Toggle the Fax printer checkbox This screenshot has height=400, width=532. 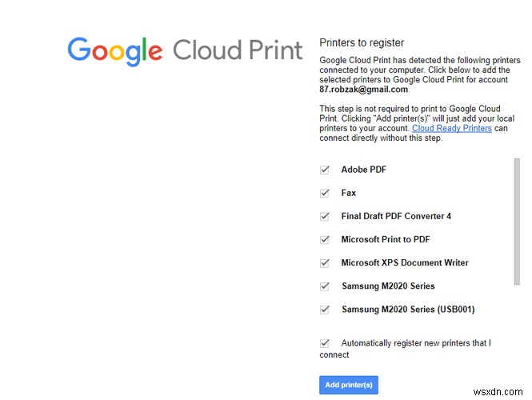pos(325,193)
